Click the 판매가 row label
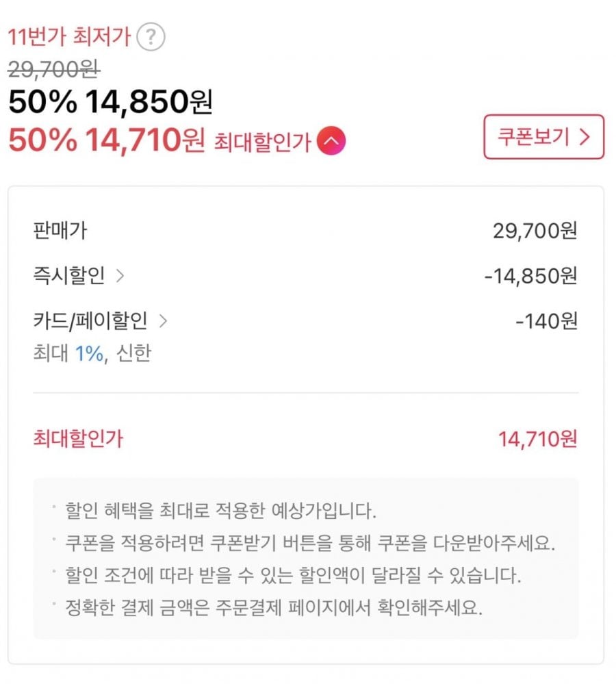This screenshot has height=684, width=616. pos(60,231)
